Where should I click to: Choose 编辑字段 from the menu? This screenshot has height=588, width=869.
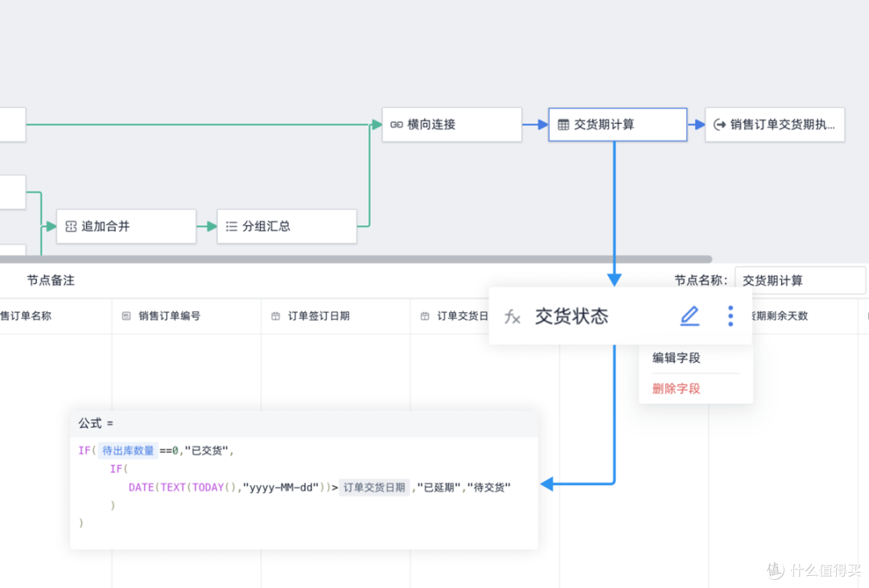tap(676, 358)
